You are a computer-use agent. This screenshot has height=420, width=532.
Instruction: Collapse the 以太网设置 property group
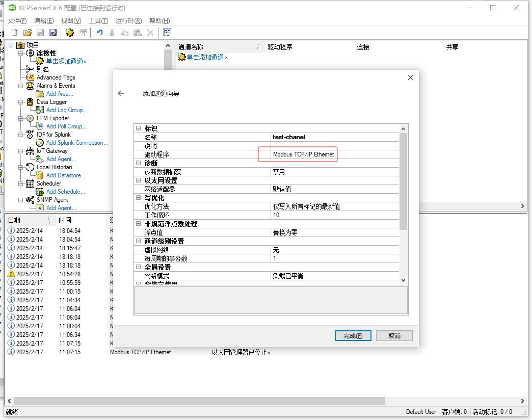(x=139, y=180)
